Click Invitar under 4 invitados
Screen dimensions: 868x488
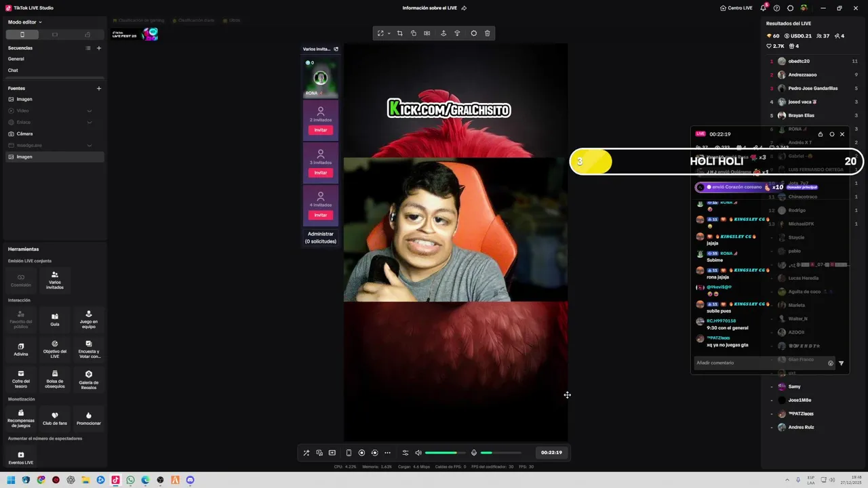coord(321,215)
